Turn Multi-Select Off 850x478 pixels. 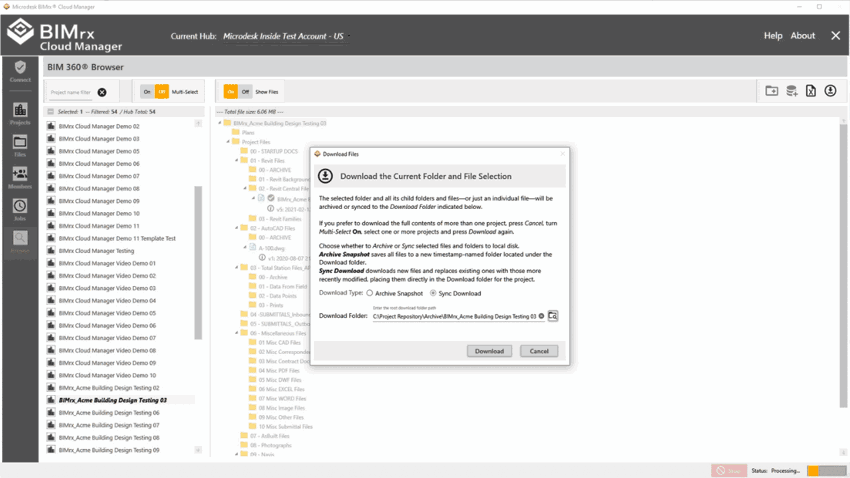162,92
